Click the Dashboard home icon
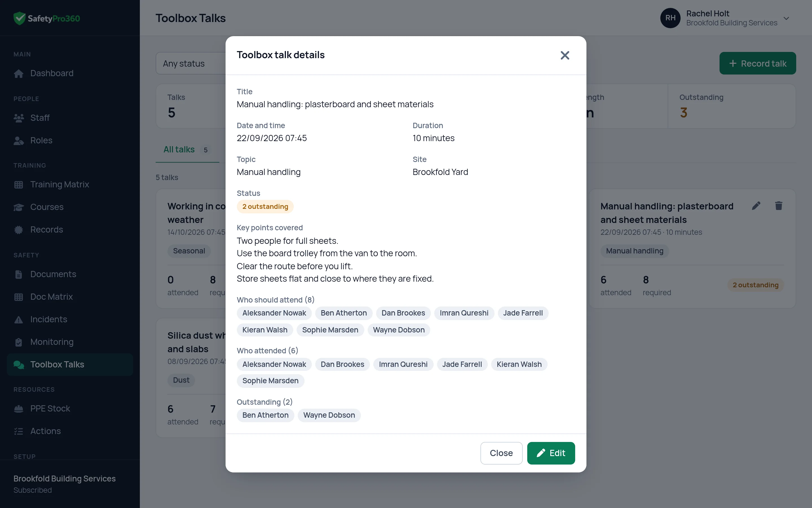 click(19, 73)
